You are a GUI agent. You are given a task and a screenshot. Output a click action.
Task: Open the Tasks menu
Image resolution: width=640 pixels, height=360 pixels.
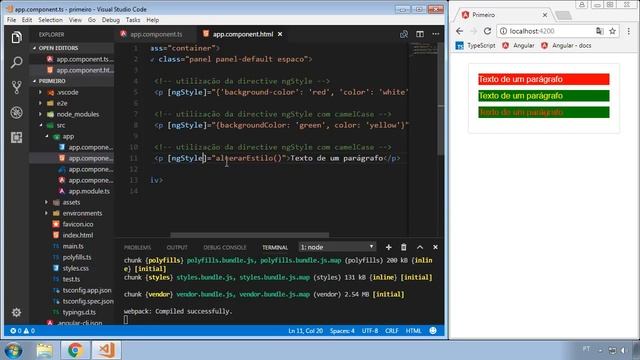pyautogui.click(x=133, y=20)
